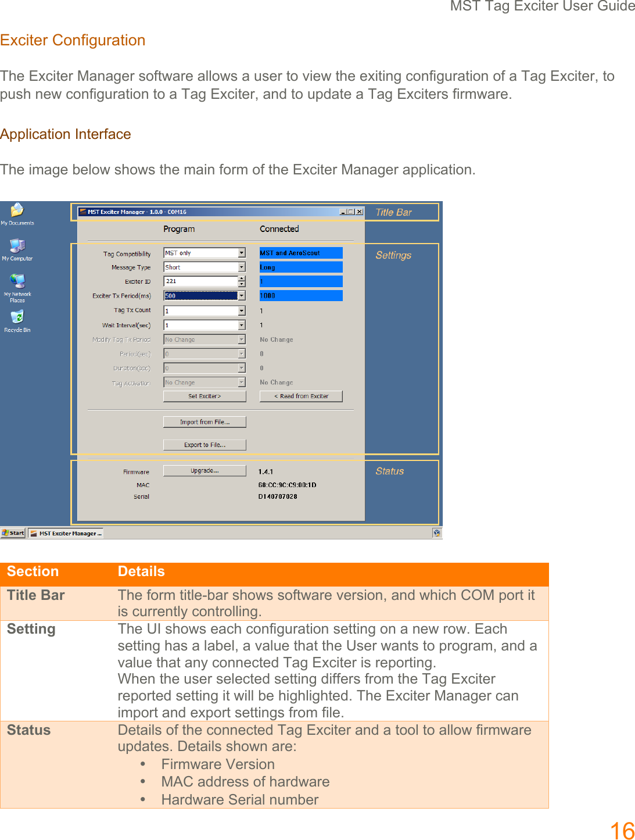635x840 pixels.
Task: Open the Recycle Bin desktop icon
Action: (17, 321)
